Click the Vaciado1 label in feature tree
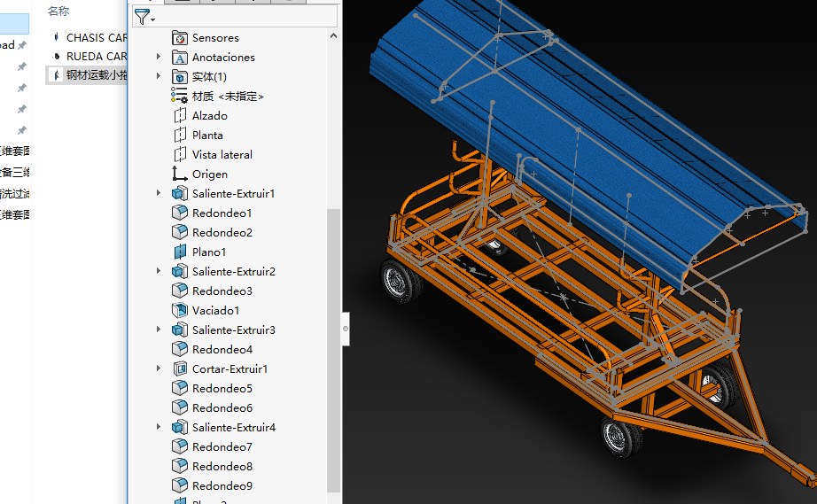 point(215,310)
